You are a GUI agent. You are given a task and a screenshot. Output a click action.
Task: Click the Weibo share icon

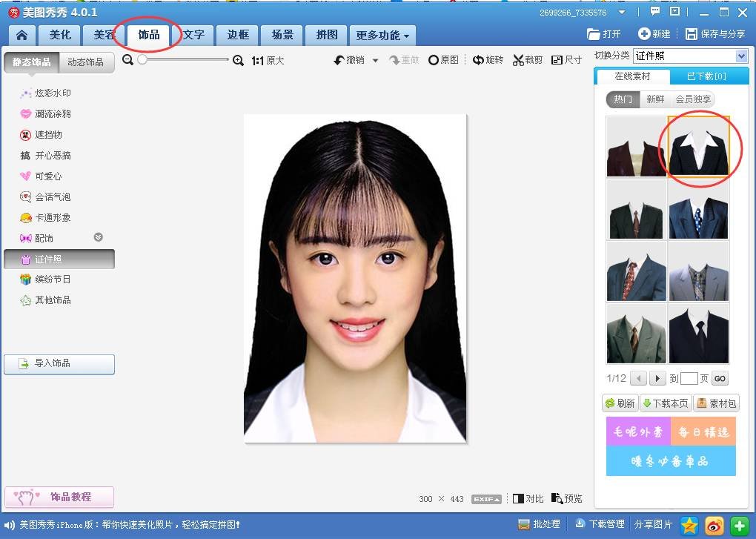(x=714, y=525)
